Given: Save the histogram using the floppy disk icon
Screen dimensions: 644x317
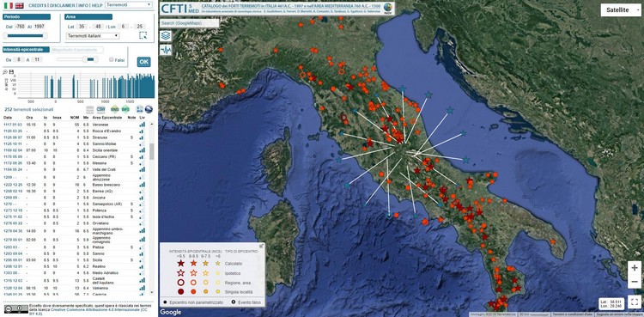Looking at the screenshot, I should tap(11, 71).
